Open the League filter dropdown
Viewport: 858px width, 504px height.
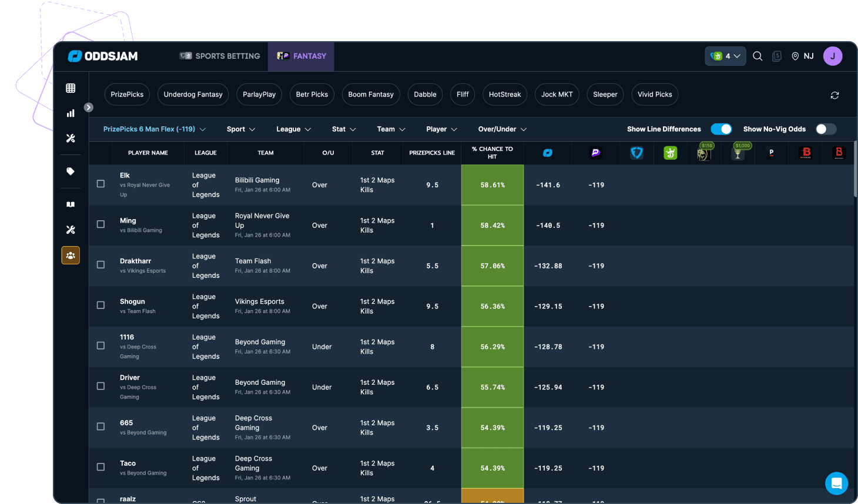point(294,129)
